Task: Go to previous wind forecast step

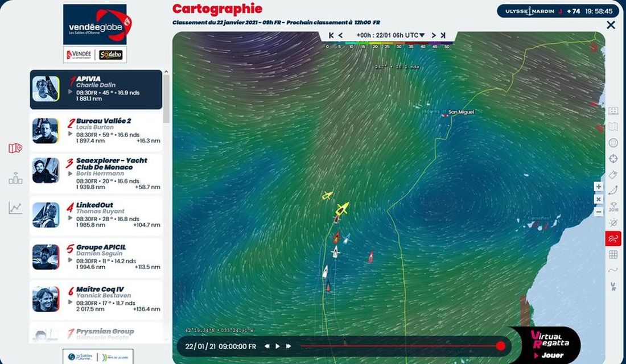Action: [340, 35]
